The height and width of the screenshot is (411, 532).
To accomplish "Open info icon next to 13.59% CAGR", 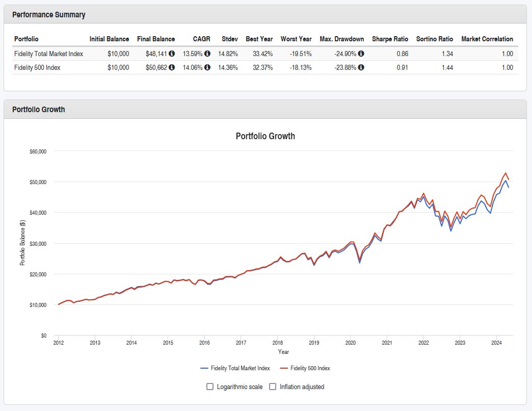I will (207, 54).
